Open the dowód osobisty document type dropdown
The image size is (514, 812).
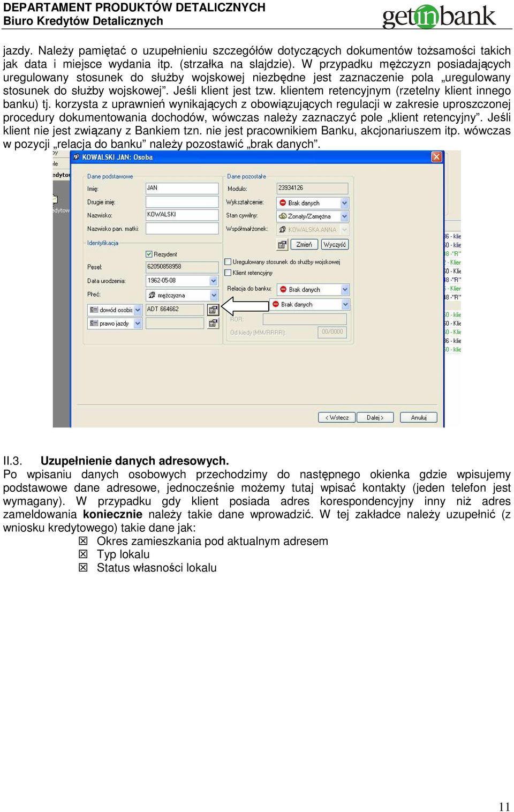pyautogui.click(x=138, y=310)
